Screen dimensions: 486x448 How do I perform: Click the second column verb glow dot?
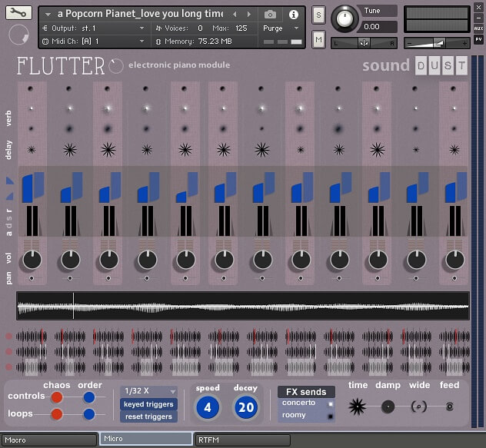(70, 108)
